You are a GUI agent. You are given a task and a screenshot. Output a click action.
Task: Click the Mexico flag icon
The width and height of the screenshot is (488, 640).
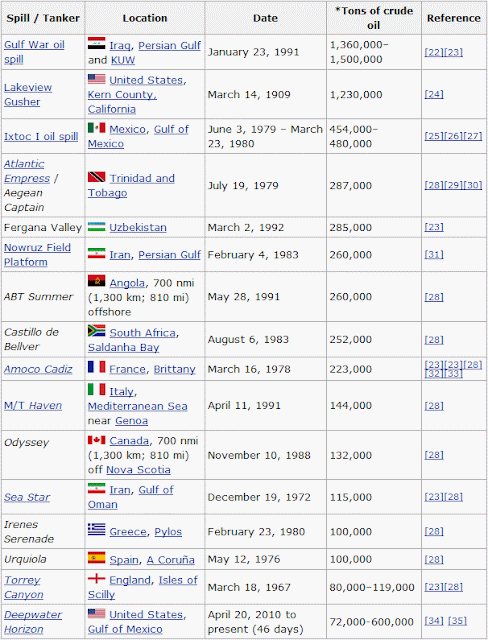[x=96, y=128]
